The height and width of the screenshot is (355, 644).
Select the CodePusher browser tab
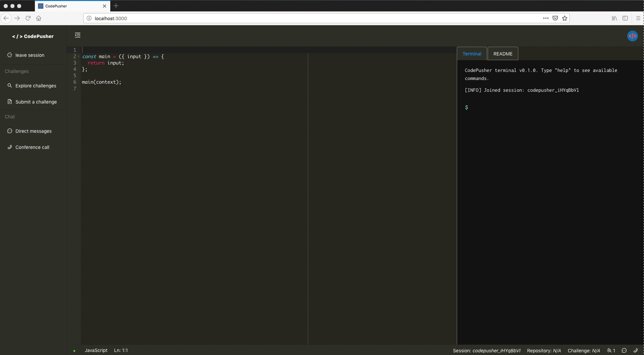click(72, 6)
